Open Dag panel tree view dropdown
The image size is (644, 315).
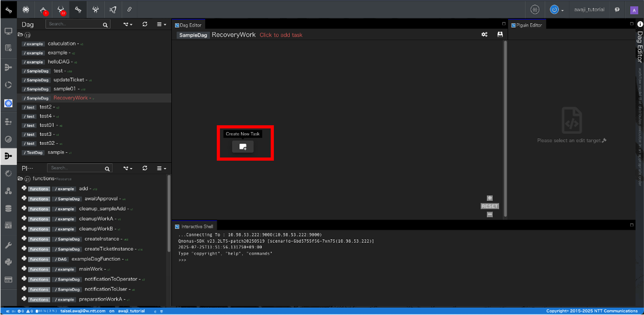pyautogui.click(x=128, y=24)
